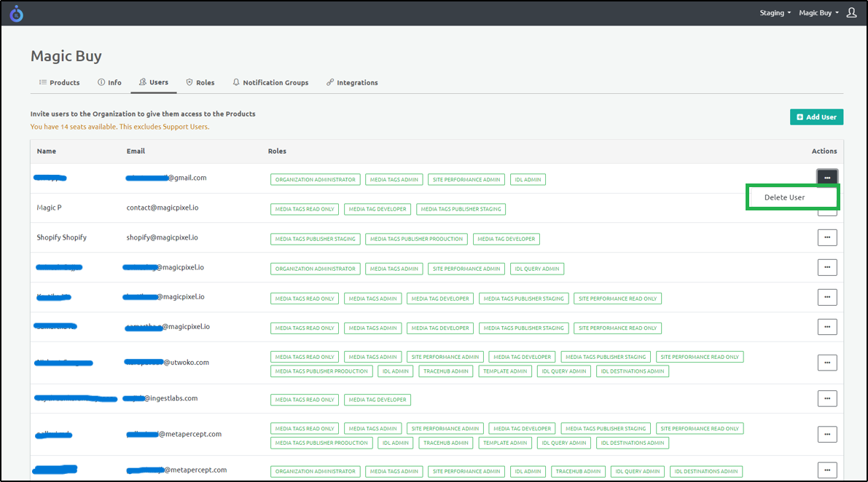Open actions menu for utwoko.com user
Image resolution: width=868 pixels, height=482 pixels.
(827, 363)
